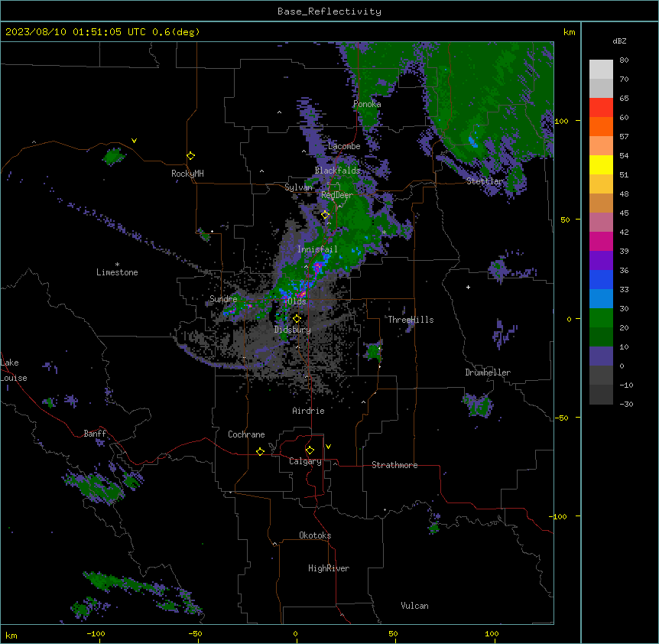Click the 80 value on the dBZ legend

point(624,60)
